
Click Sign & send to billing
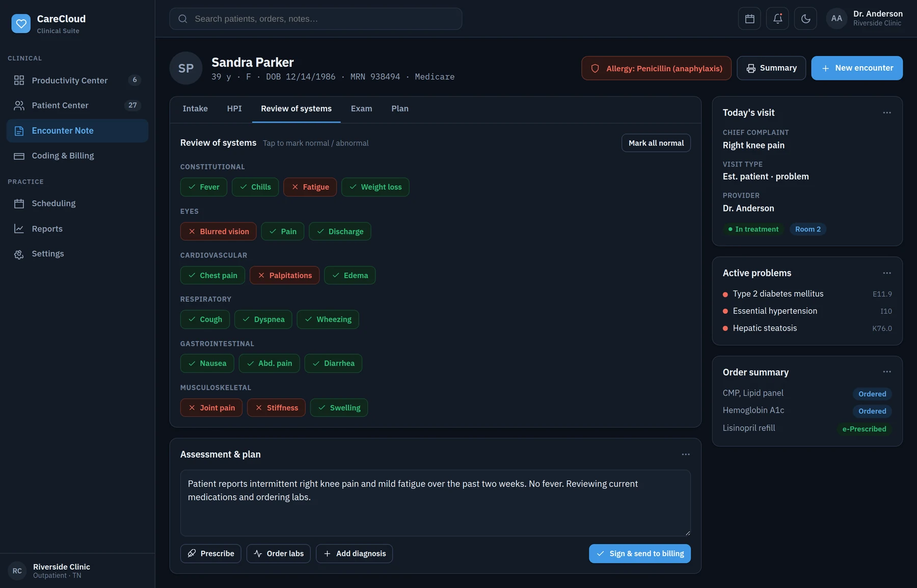pyautogui.click(x=640, y=554)
